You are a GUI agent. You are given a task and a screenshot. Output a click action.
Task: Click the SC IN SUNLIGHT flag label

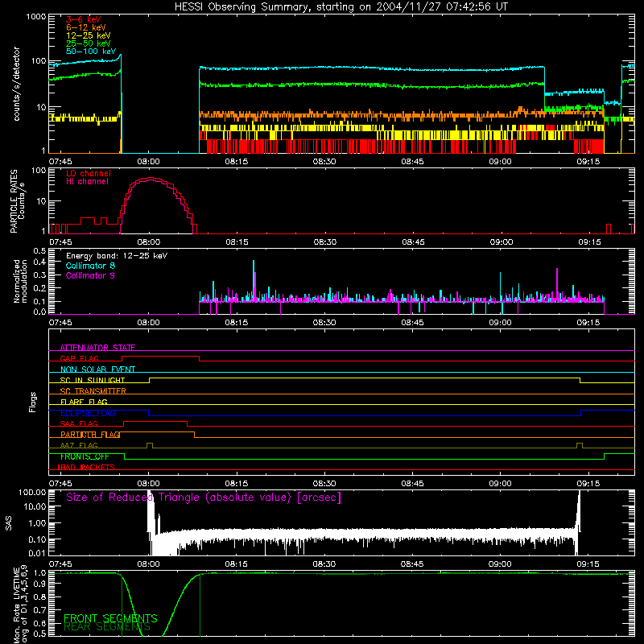[x=93, y=380]
